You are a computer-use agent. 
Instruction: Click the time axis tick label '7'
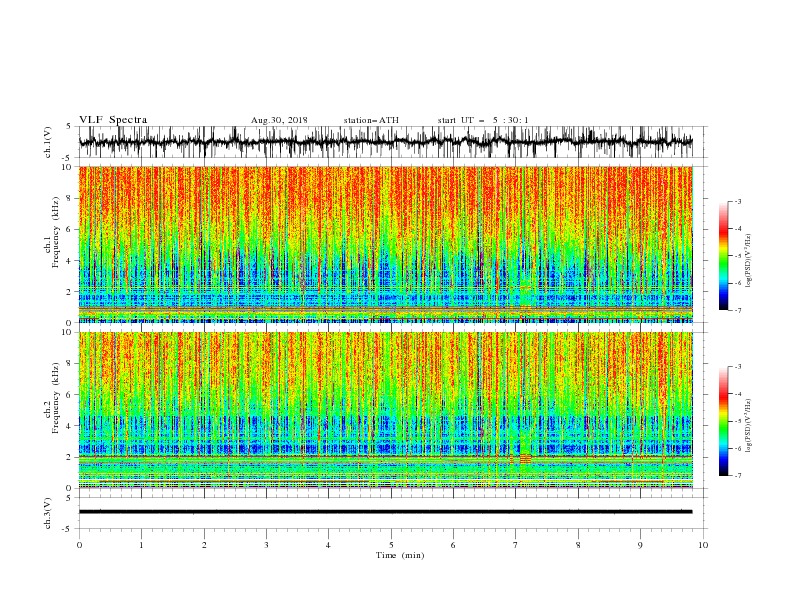[x=516, y=545]
